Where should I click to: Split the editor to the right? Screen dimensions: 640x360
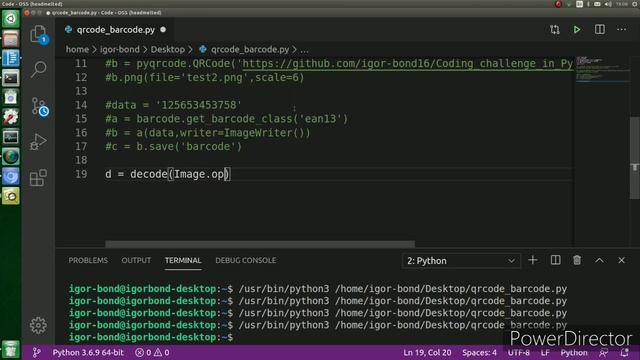click(600, 29)
